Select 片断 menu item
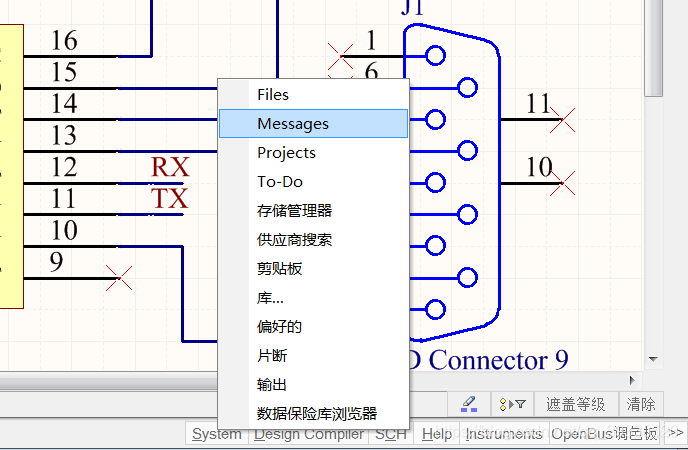Viewport: 688px width, 450px height. (313, 356)
